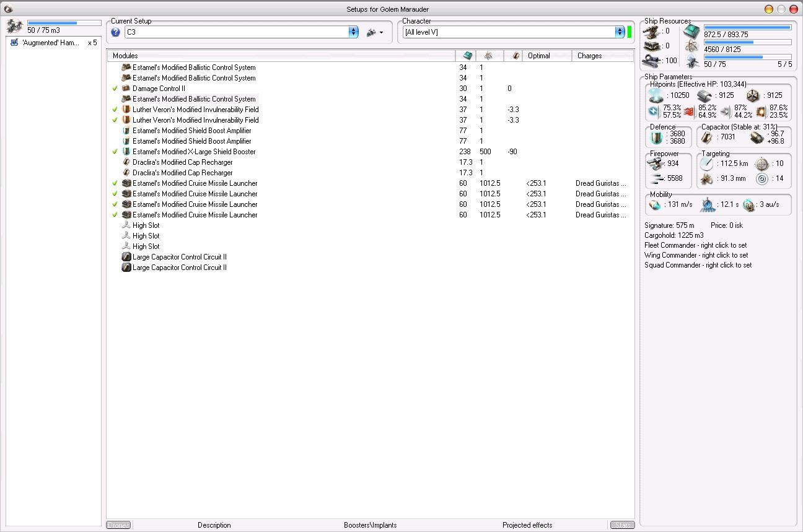Viewport: 803px width, 532px height.
Task: Click the app icon in the title bar
Action: pyautogui.click(x=9, y=9)
